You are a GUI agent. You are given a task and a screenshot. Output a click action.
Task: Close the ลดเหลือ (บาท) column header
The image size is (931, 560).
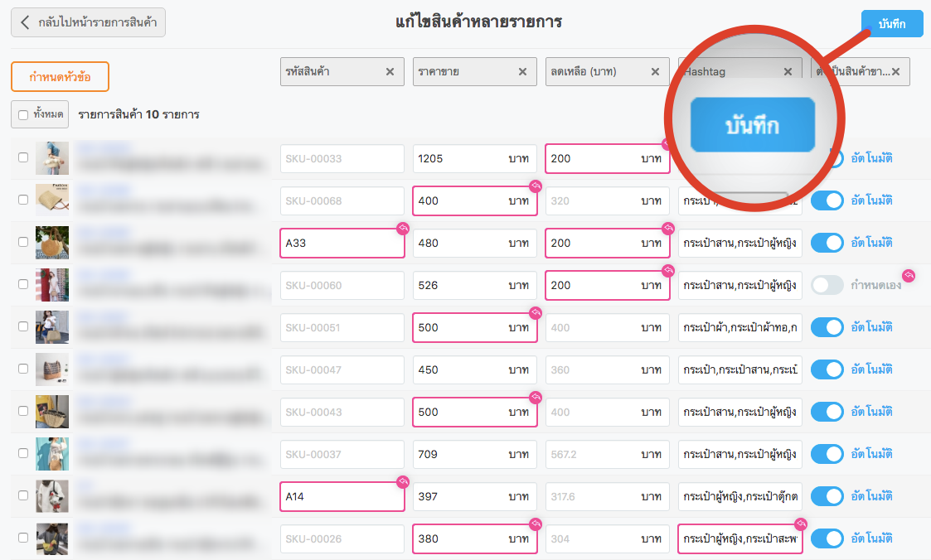[x=655, y=72]
